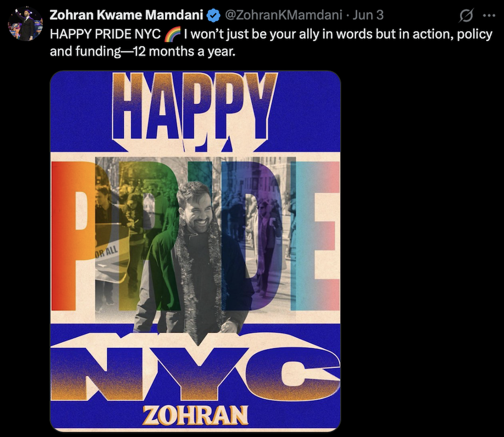Screen dimensions: 504x437
Task: Open the three-dot More options menu
Action: point(489,16)
